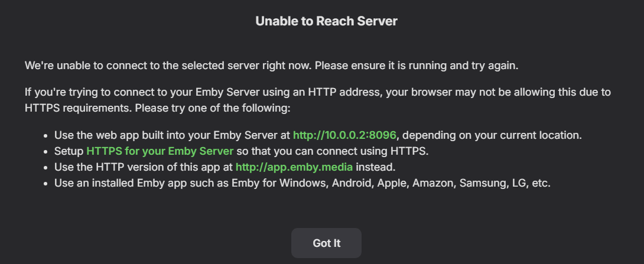This screenshot has width=644, height=264.
Task: Click the bullet dot before "Use the HTTP version"
Action: point(45,167)
